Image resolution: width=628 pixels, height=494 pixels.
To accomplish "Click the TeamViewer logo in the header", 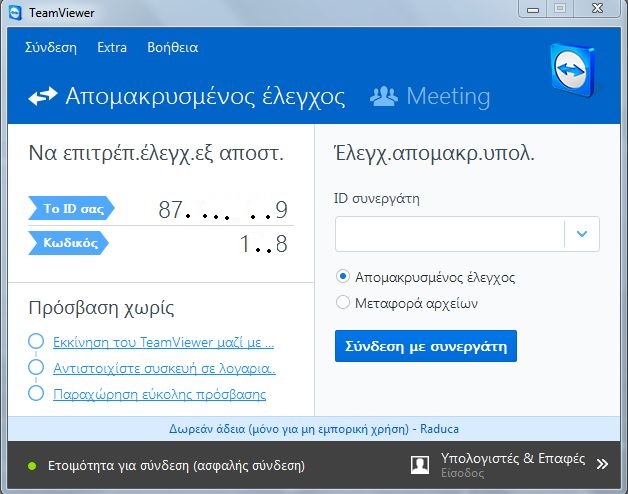I will coord(572,71).
